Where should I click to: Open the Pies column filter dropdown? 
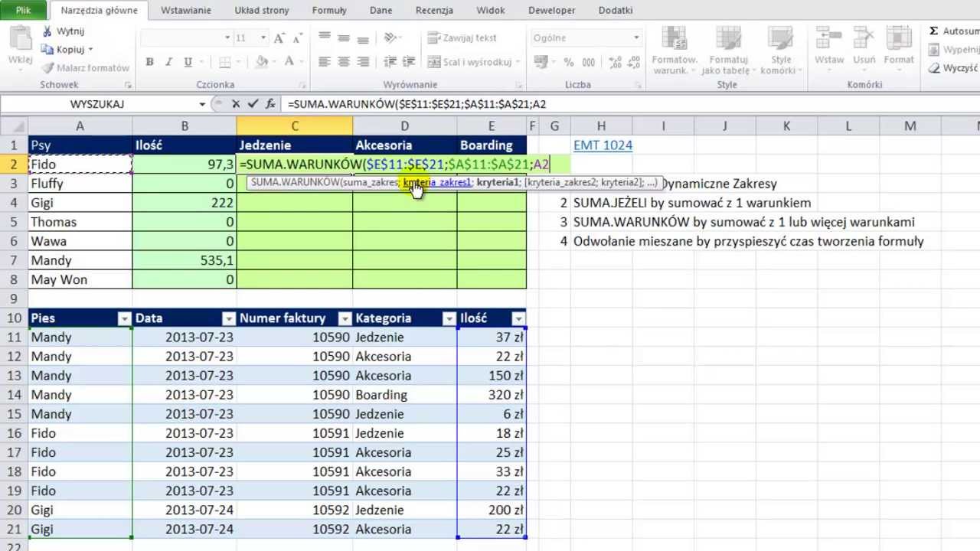124,318
